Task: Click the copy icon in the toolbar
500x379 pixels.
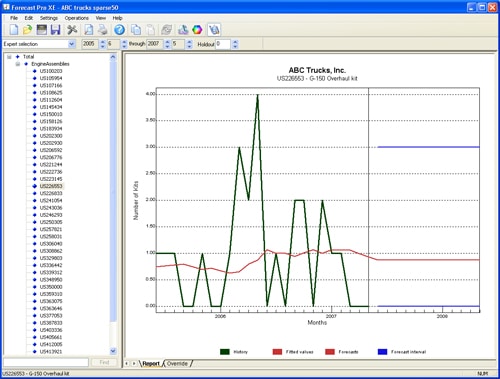Action: point(136,30)
